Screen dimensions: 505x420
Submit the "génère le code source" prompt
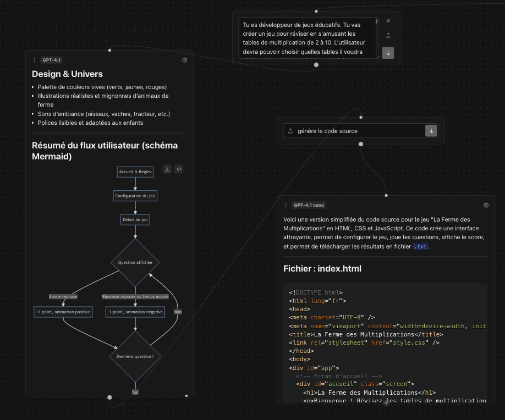(431, 131)
